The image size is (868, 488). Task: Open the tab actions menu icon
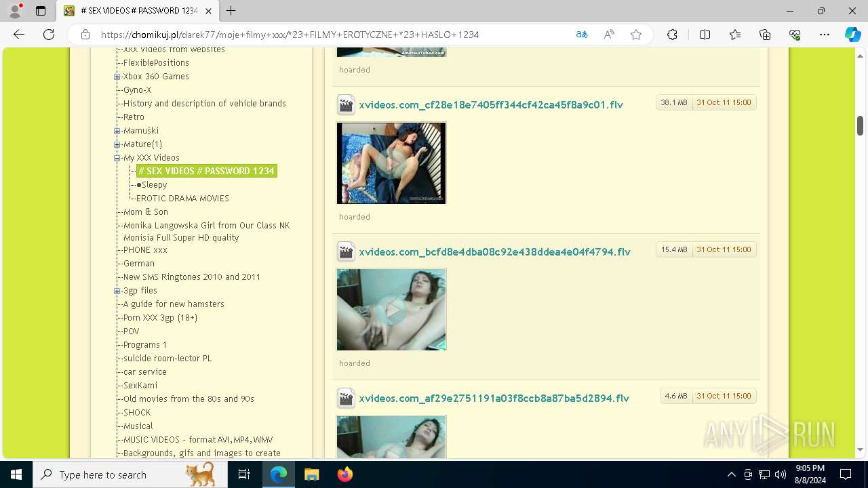41,11
